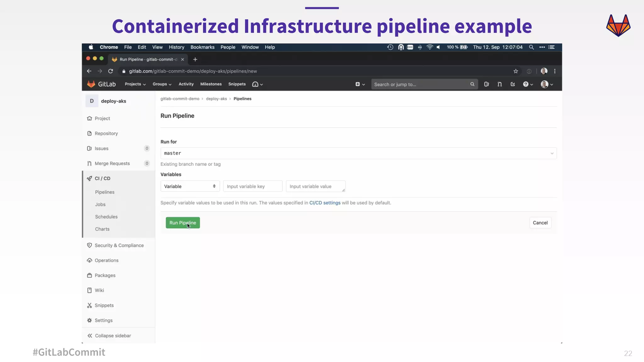Screen dimensions: 644x362
Task: Follow the CI/CD settings link
Action: click(325, 203)
